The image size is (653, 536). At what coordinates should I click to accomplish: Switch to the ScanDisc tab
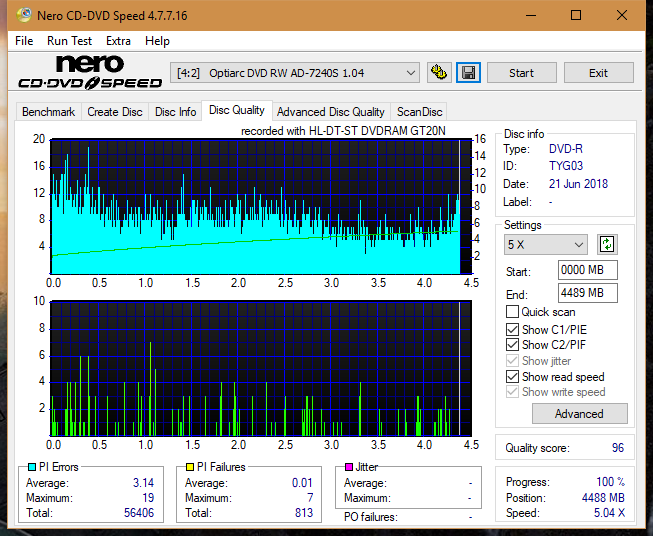point(419,112)
